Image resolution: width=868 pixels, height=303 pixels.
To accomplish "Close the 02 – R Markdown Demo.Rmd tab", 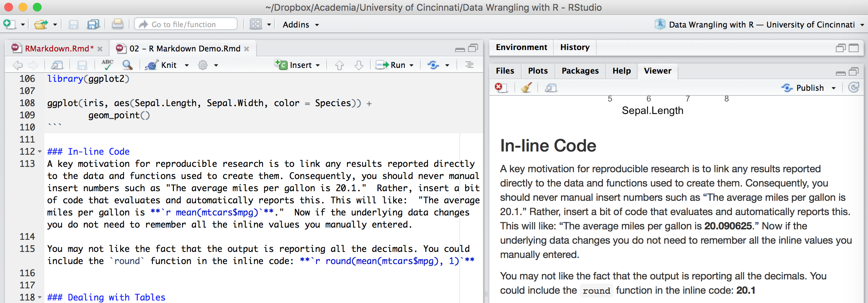I will click(x=247, y=49).
